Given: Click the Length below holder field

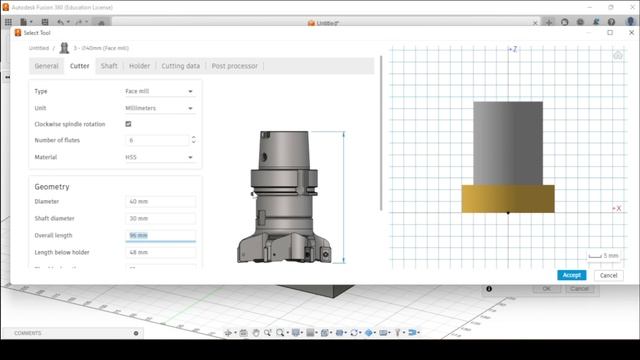Looking at the screenshot, I should point(160,253).
